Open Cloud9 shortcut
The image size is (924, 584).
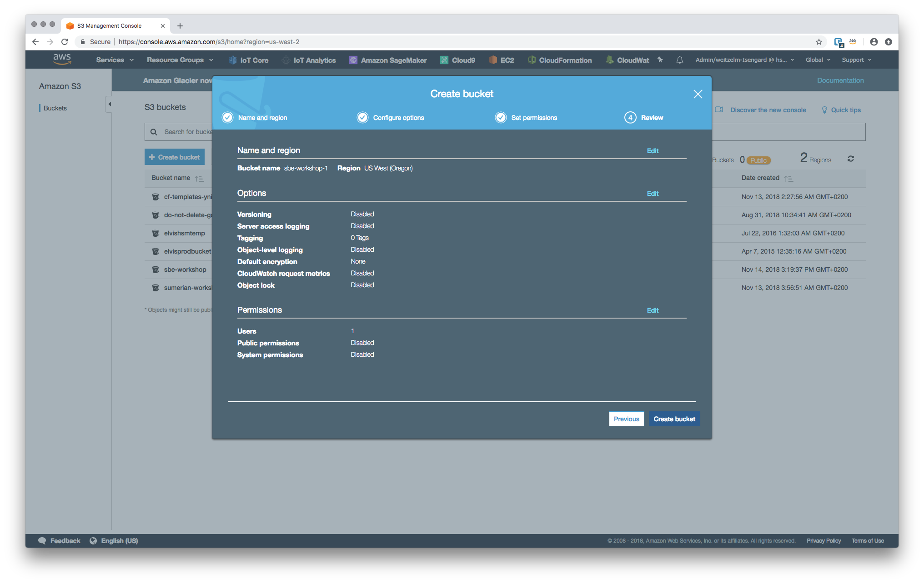click(x=457, y=60)
